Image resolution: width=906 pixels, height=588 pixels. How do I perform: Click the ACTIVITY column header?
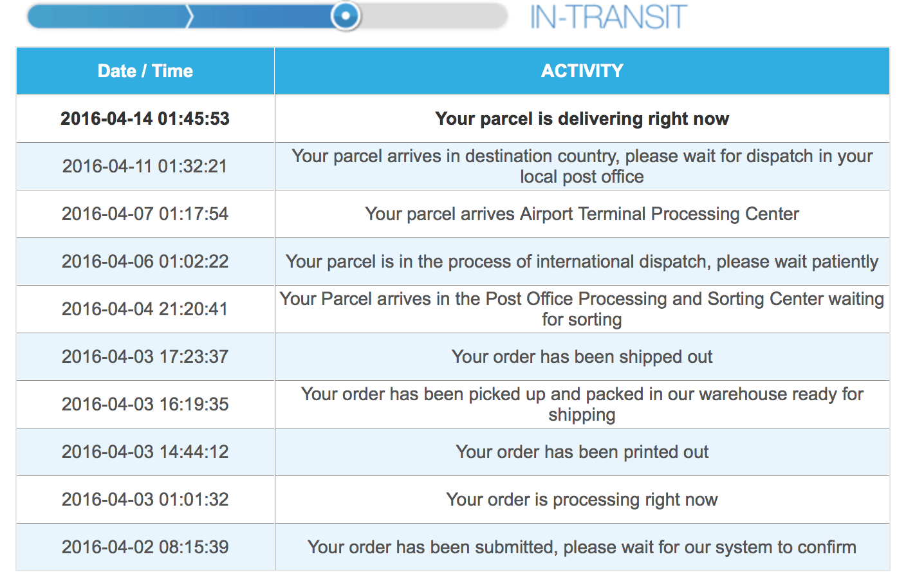pos(582,71)
